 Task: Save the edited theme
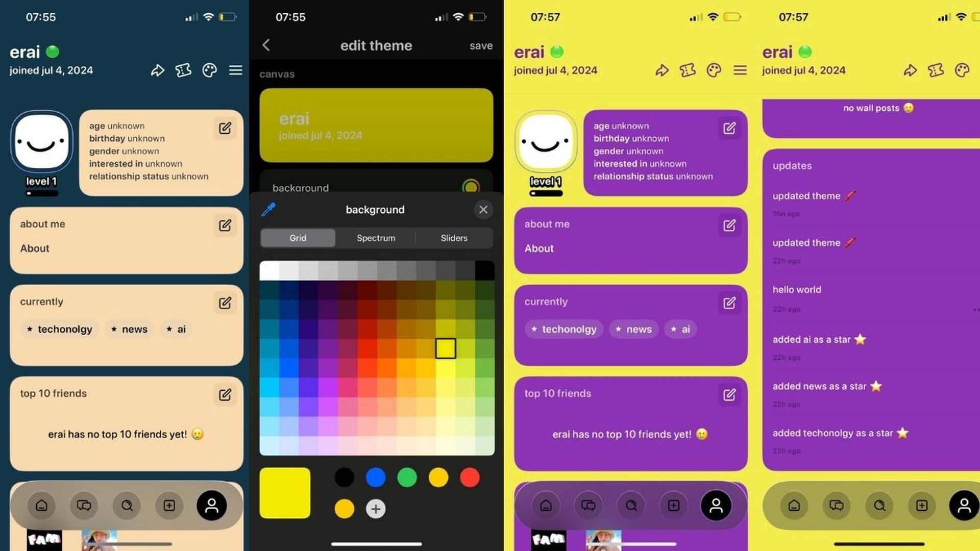tap(481, 45)
